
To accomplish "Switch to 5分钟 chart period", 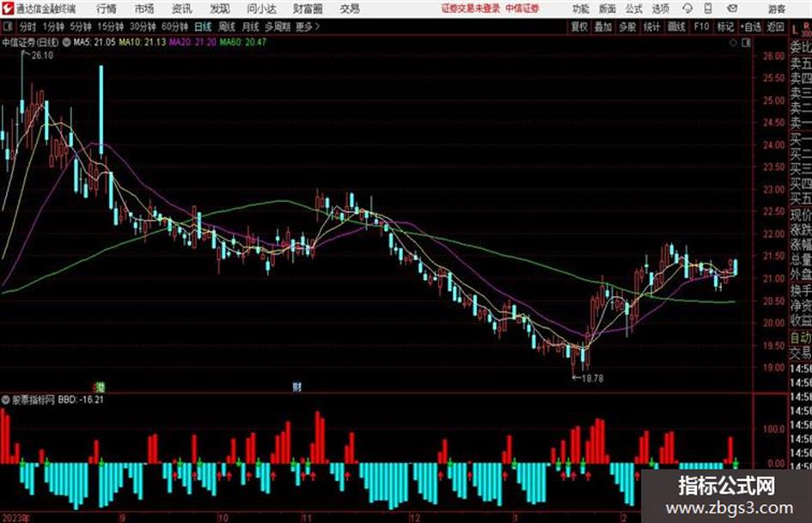I will 81,27.
